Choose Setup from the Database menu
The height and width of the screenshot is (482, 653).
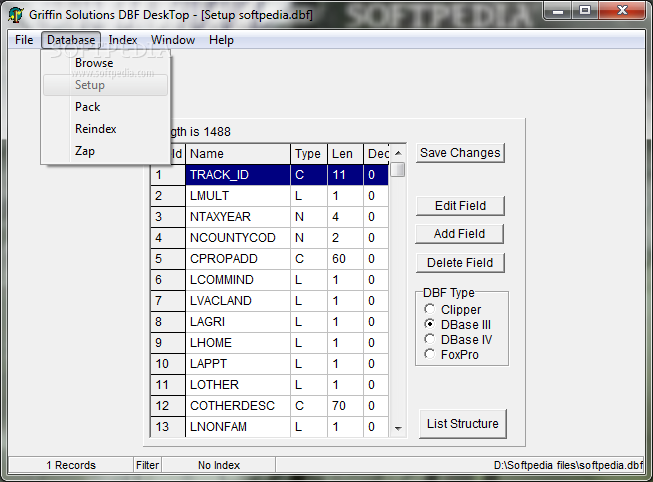click(106, 85)
